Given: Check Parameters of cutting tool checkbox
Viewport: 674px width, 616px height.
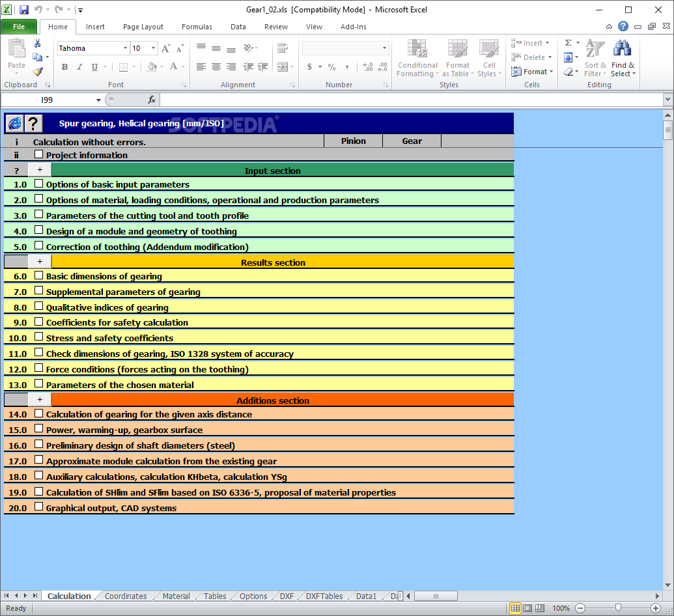Looking at the screenshot, I should coord(38,214).
